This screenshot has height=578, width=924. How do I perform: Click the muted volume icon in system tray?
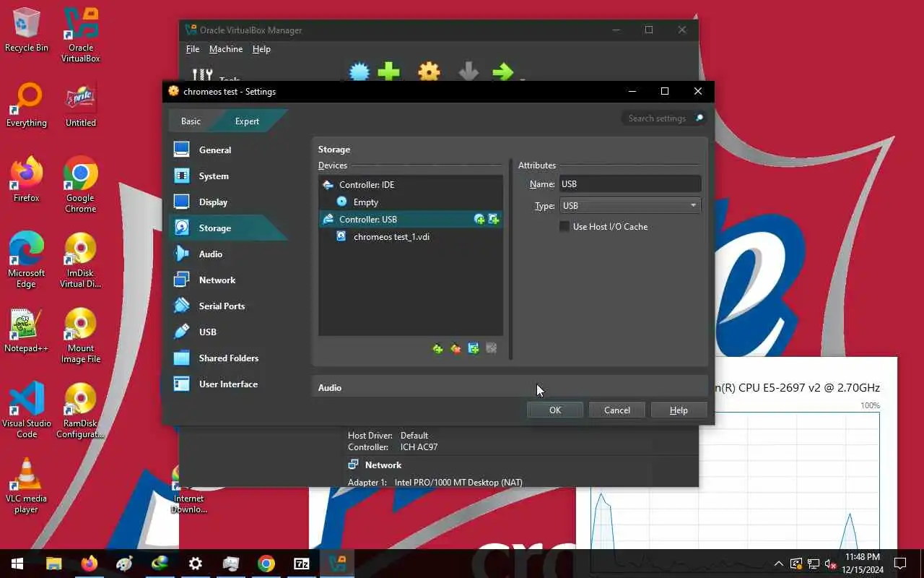pyautogui.click(x=832, y=564)
